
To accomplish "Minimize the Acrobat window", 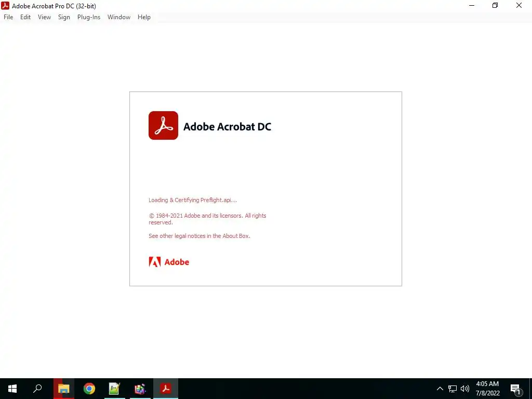I will [472, 5].
